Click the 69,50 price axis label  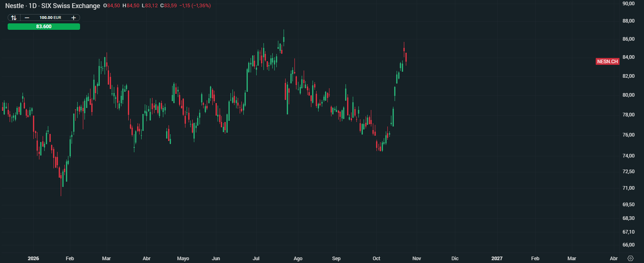click(628, 205)
